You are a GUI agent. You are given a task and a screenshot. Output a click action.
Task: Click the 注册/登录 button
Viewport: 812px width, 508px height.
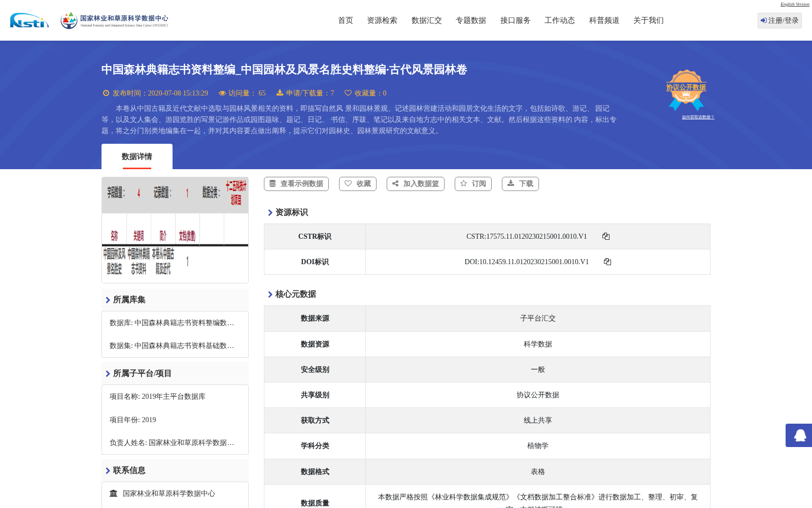click(780, 20)
